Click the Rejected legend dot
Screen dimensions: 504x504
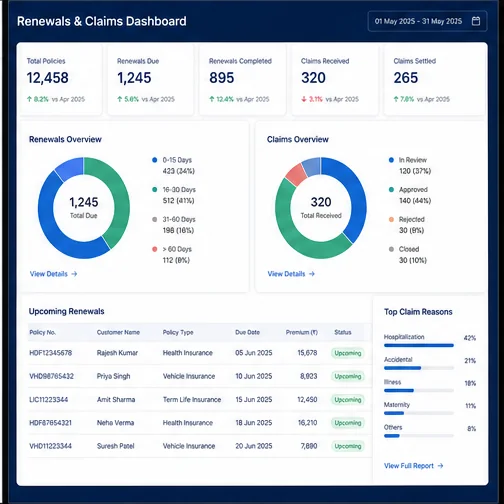click(x=391, y=219)
